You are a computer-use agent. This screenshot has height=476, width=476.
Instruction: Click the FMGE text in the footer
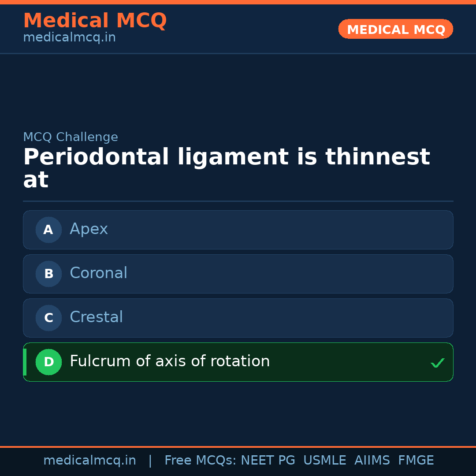pyautogui.click(x=416, y=460)
